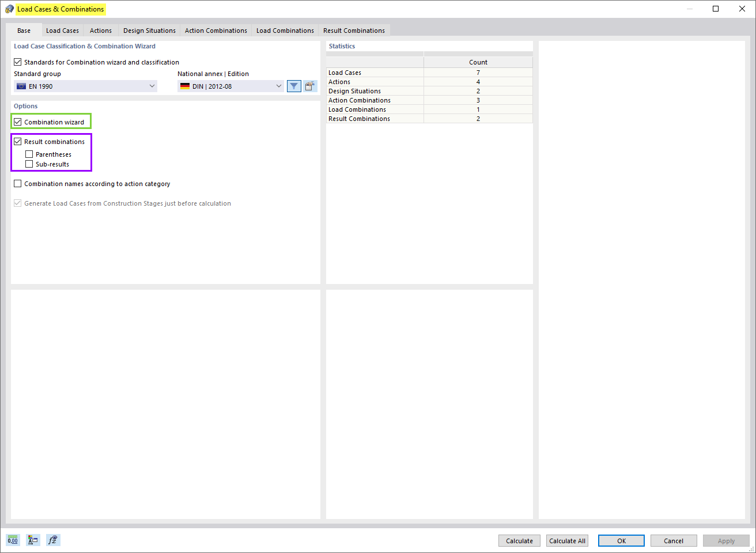Select the Load Cases row in Statistics
Viewport: 756px width, 553px height.
pos(375,72)
